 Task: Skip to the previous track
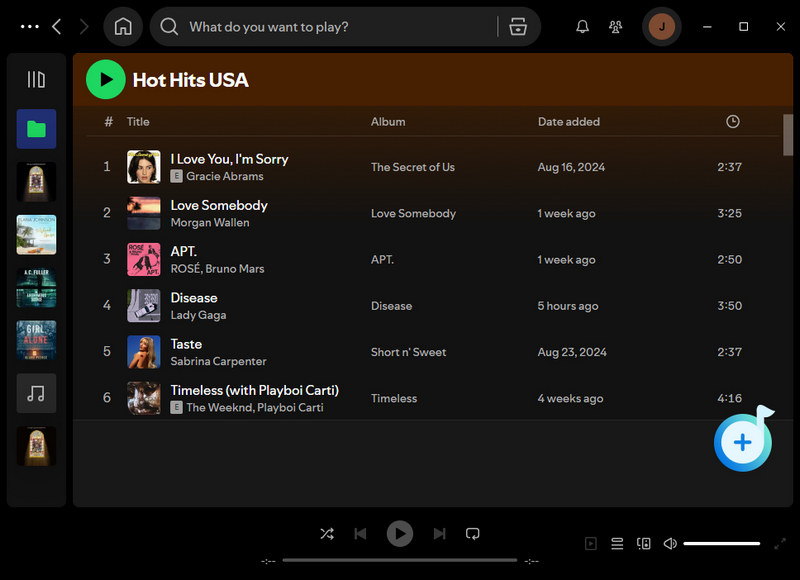tap(360, 534)
